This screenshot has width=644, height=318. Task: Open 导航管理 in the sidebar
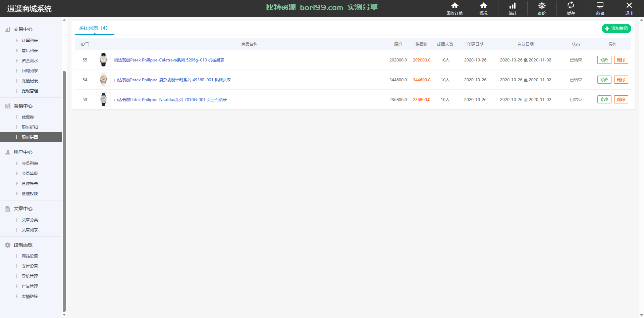(30, 276)
